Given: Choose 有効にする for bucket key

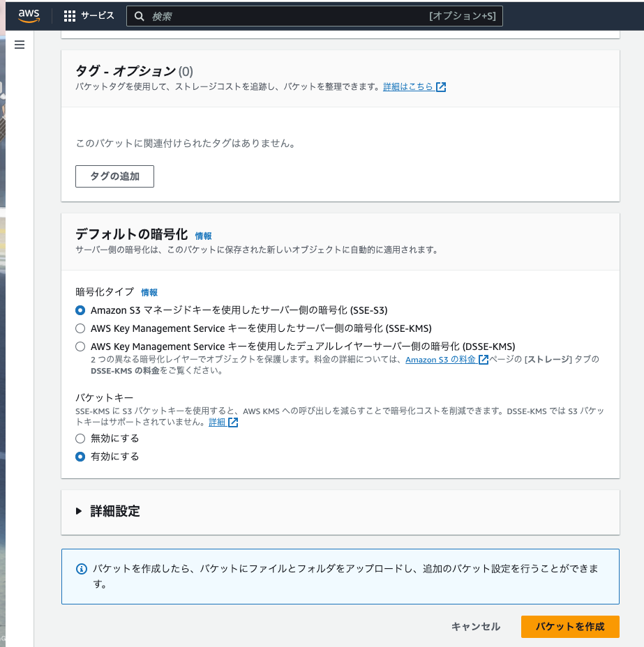Looking at the screenshot, I should (80, 457).
